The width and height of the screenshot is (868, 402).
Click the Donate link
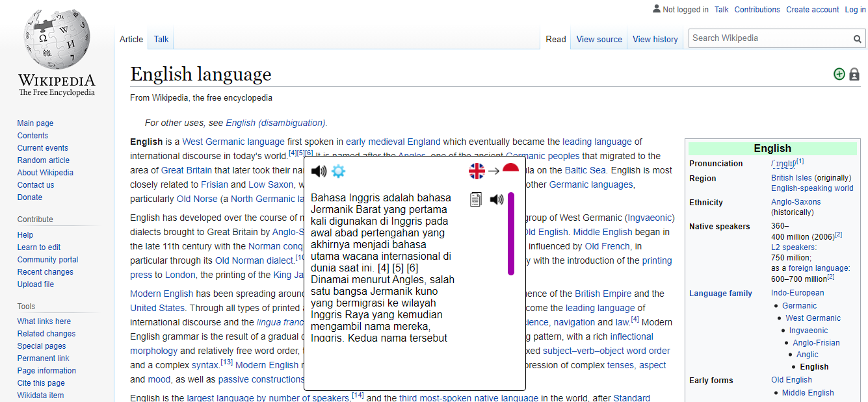30,197
